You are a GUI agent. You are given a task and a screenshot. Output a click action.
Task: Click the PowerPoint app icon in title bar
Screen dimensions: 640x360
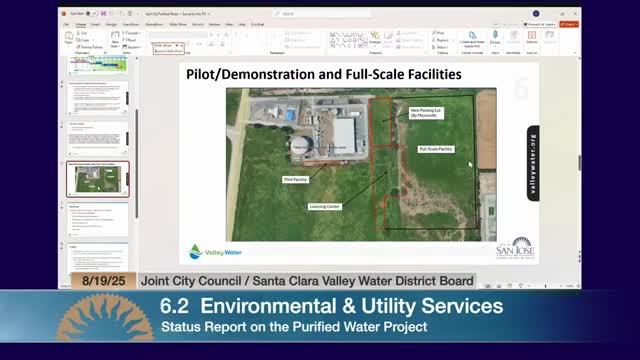[64, 13]
